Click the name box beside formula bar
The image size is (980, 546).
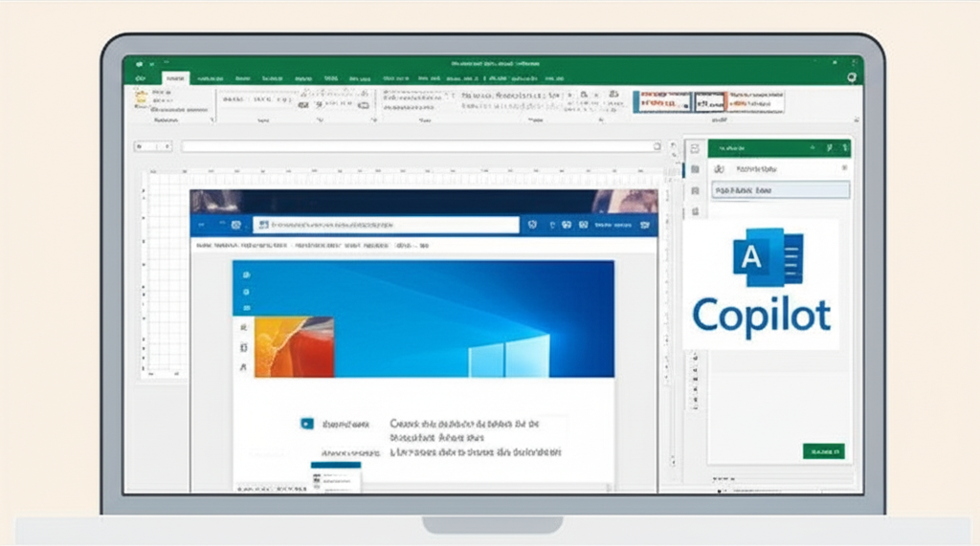pos(153,146)
